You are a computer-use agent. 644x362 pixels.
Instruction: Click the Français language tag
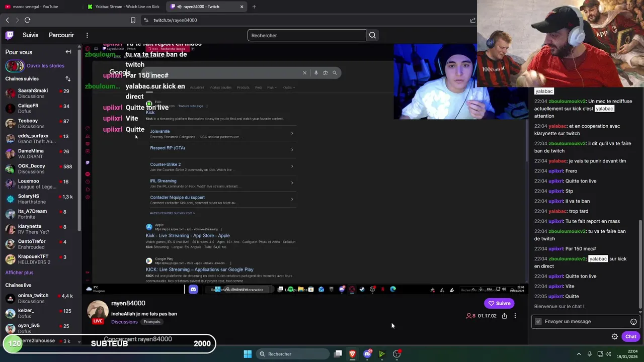(x=152, y=322)
